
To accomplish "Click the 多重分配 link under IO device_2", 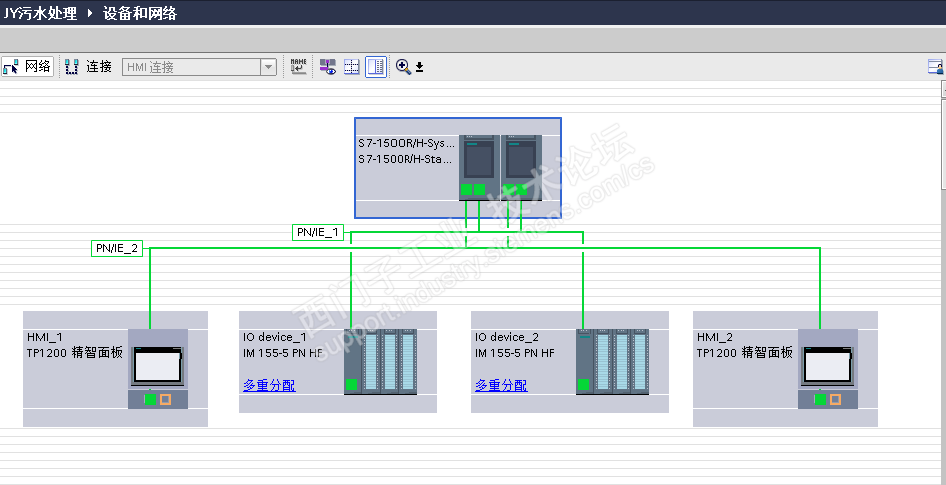I will tap(501, 385).
